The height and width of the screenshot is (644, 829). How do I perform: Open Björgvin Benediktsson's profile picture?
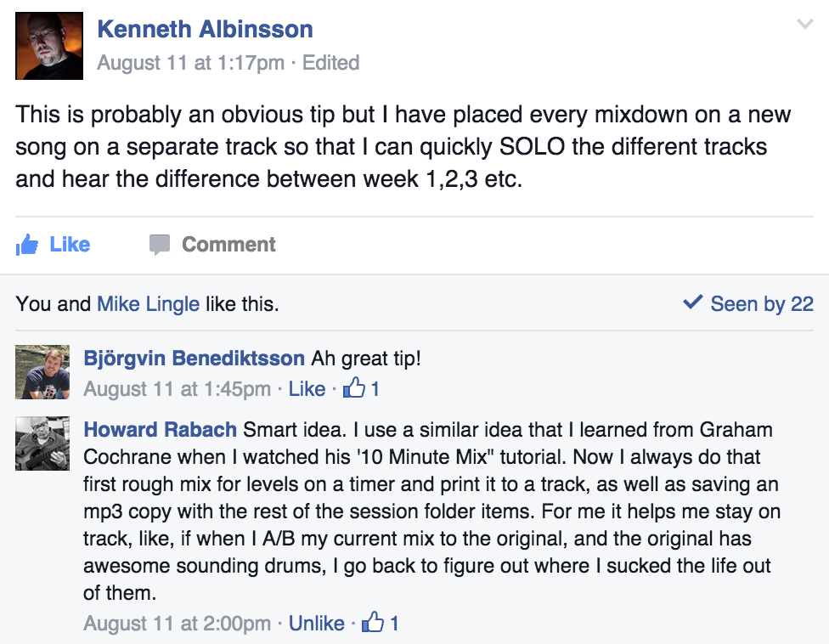point(42,372)
